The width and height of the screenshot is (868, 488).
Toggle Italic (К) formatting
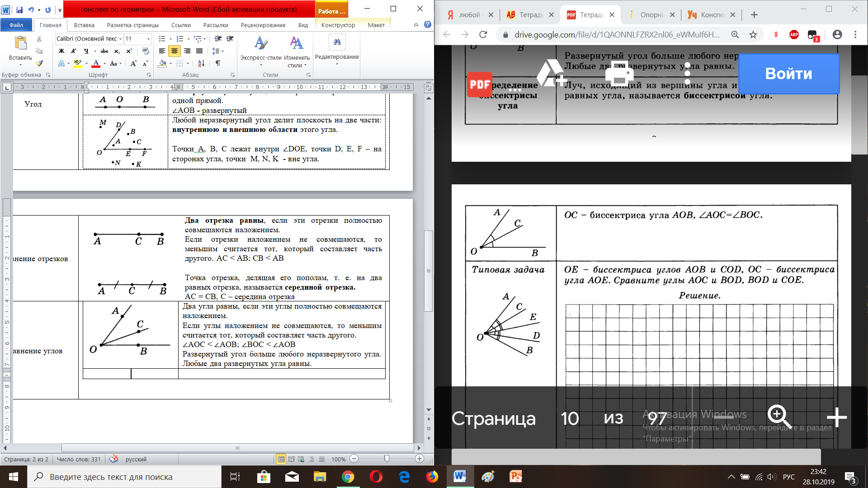(x=73, y=51)
